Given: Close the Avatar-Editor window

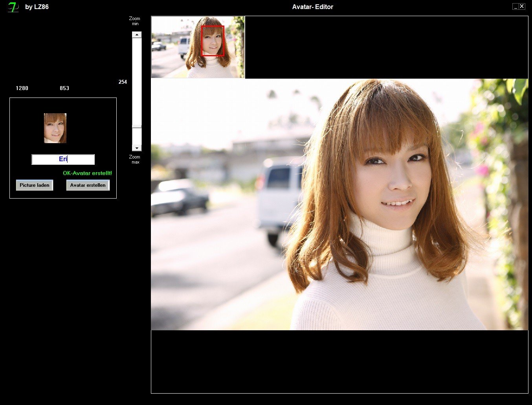Looking at the screenshot, I should 522,6.
